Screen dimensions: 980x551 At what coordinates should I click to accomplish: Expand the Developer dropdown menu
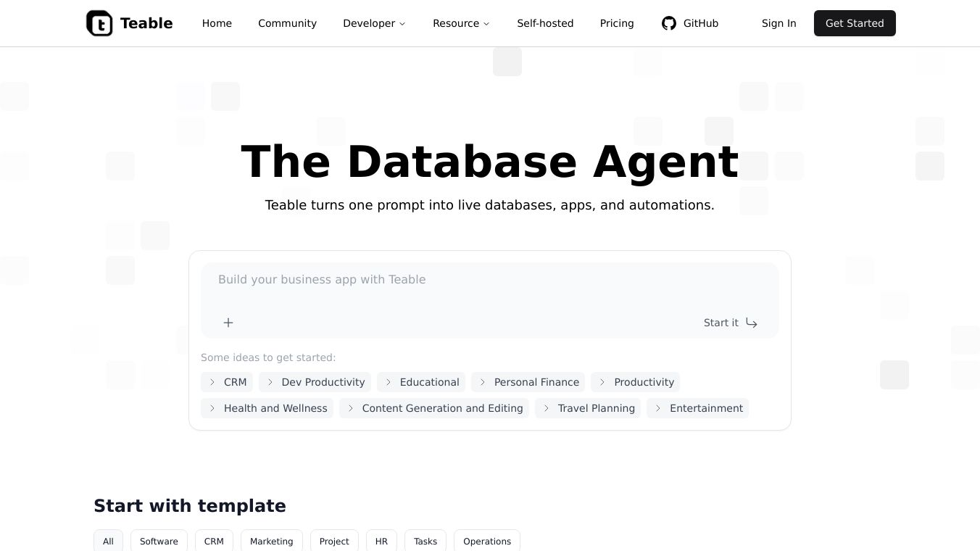coord(374,23)
